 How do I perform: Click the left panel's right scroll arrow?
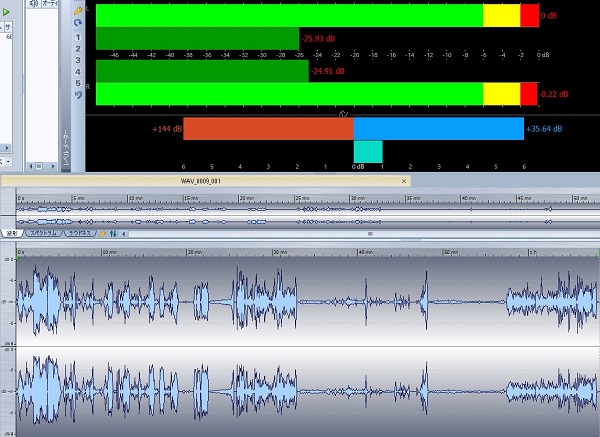pos(7,148)
